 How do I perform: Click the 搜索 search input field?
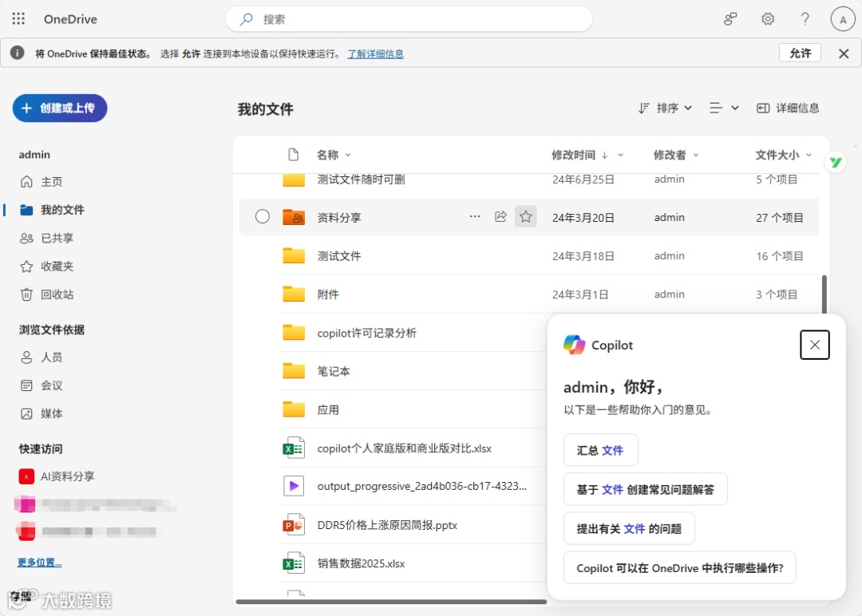(409, 19)
